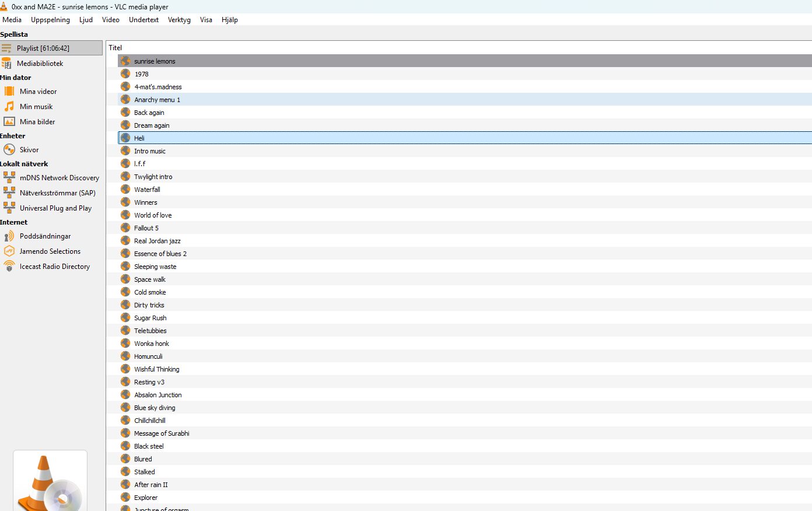Click the track icon beside 1978
This screenshot has width=812, height=511.
click(x=125, y=73)
